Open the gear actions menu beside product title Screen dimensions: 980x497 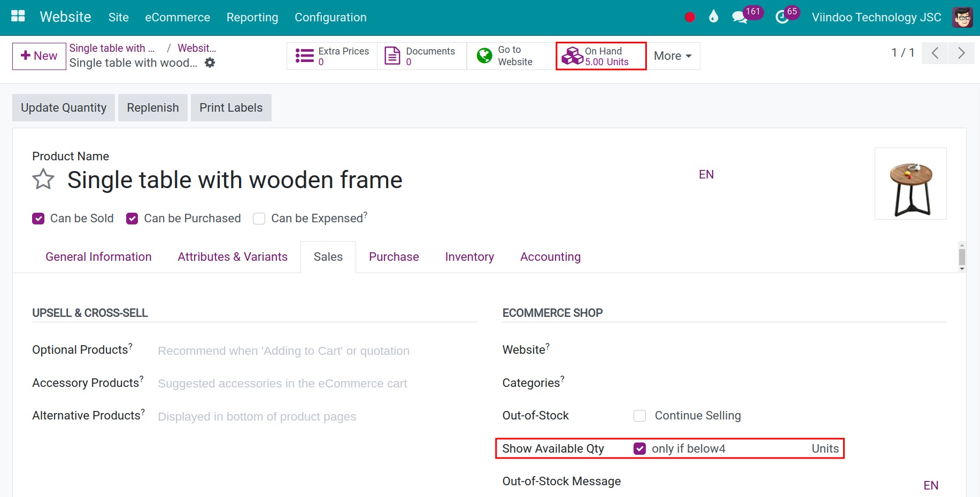point(210,63)
